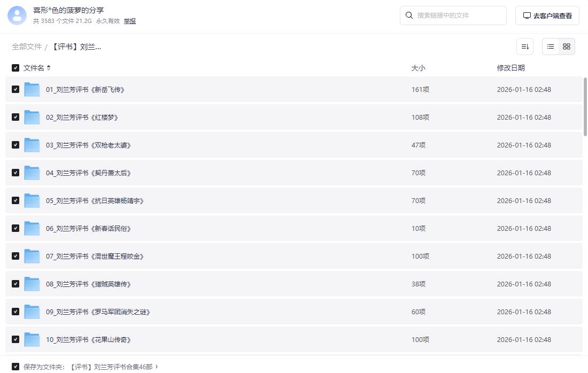Uncheck the 10_刘兰芳评书《花果山传奇》 checkbox
This screenshot has width=588, height=373.
(16, 339)
